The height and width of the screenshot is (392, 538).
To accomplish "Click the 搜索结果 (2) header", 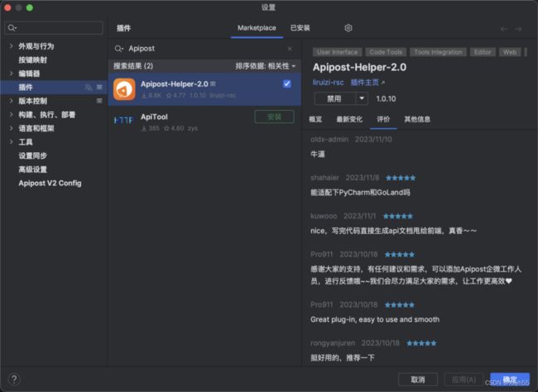I will tap(133, 66).
